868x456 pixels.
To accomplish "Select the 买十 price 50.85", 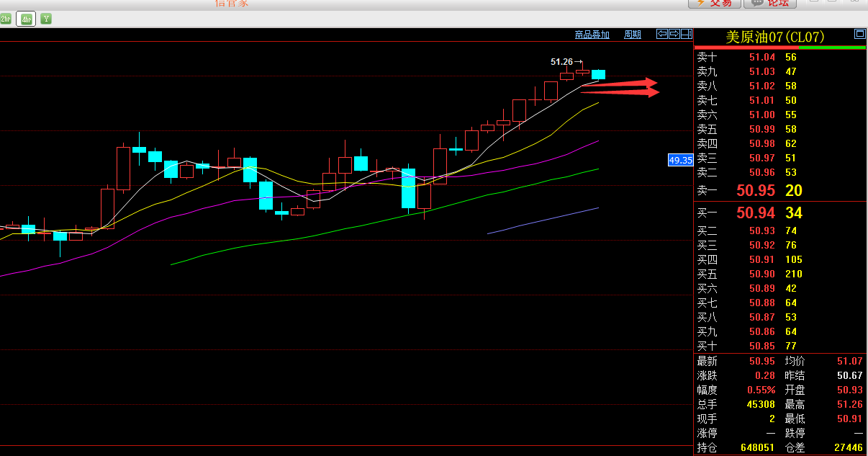I will pyautogui.click(x=762, y=346).
